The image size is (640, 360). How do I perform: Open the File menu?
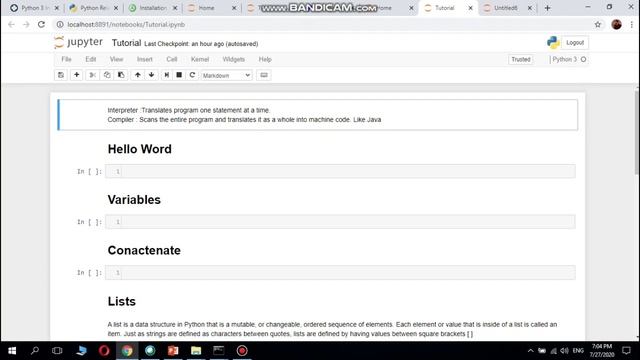click(x=66, y=59)
